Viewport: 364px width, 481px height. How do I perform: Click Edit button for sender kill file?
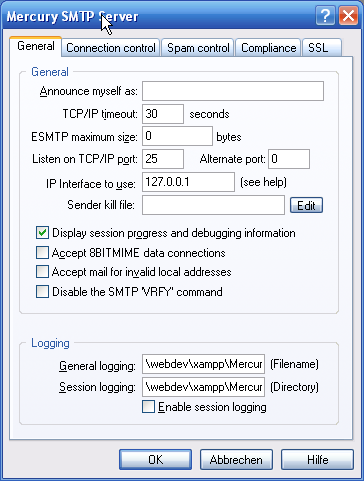(306, 205)
